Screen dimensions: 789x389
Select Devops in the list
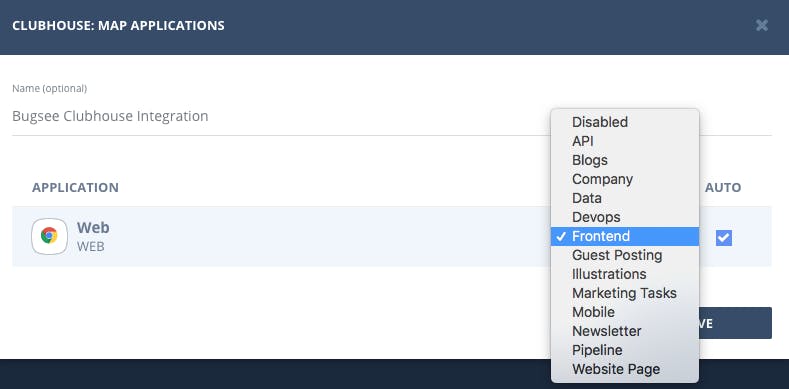(625, 217)
